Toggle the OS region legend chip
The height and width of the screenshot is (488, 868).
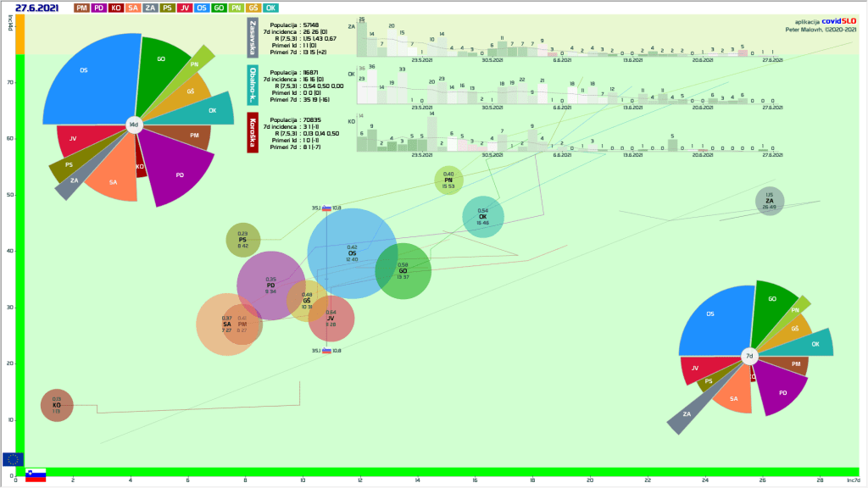pyautogui.click(x=203, y=8)
